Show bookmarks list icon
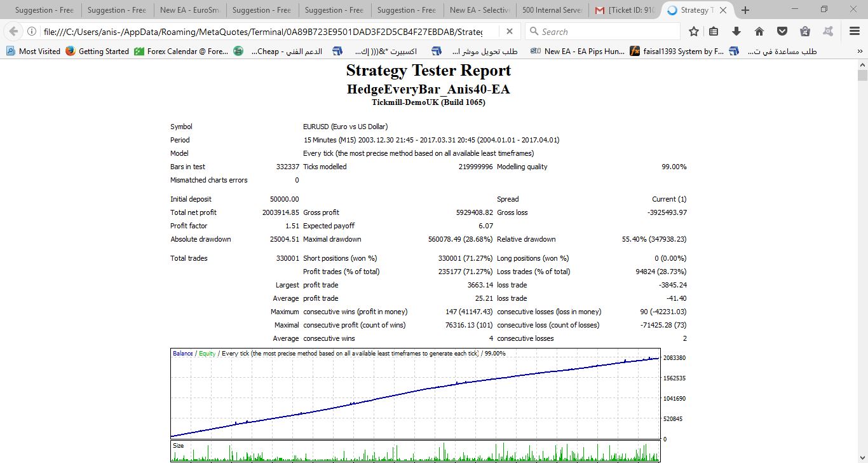The height and width of the screenshot is (463, 868). coord(714,31)
